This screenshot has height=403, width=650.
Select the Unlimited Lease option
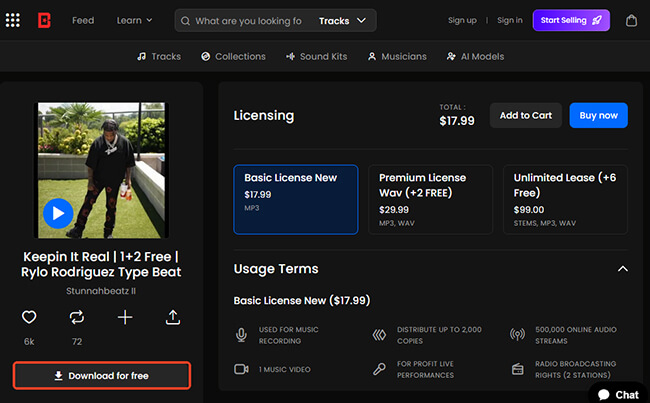(x=564, y=199)
